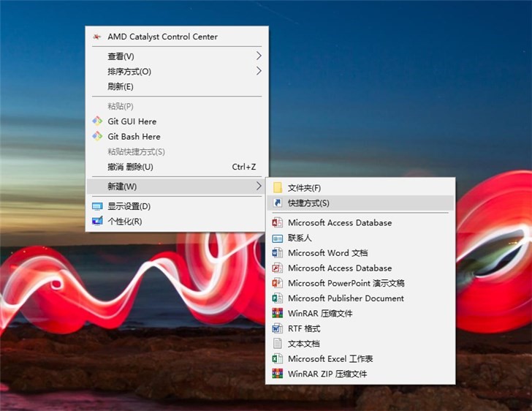This screenshot has width=532, height=411.
Task: Click the 个性化(R) personalization icon
Action: (97, 222)
